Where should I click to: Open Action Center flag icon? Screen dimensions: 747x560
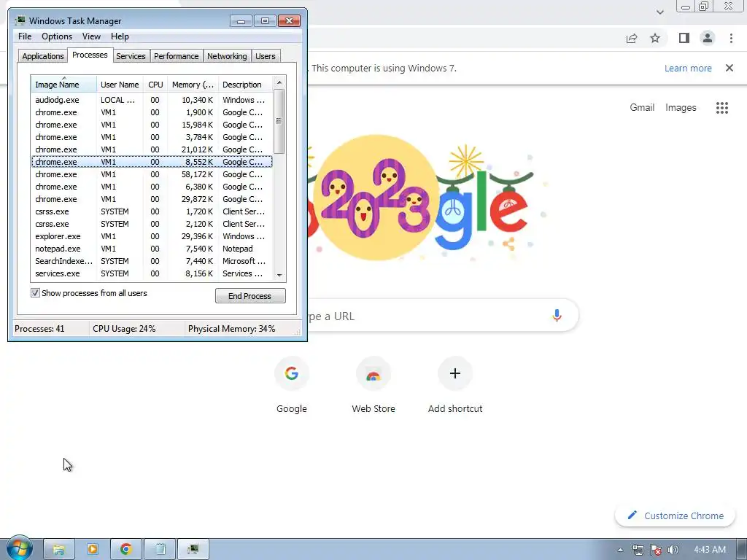tap(656, 550)
